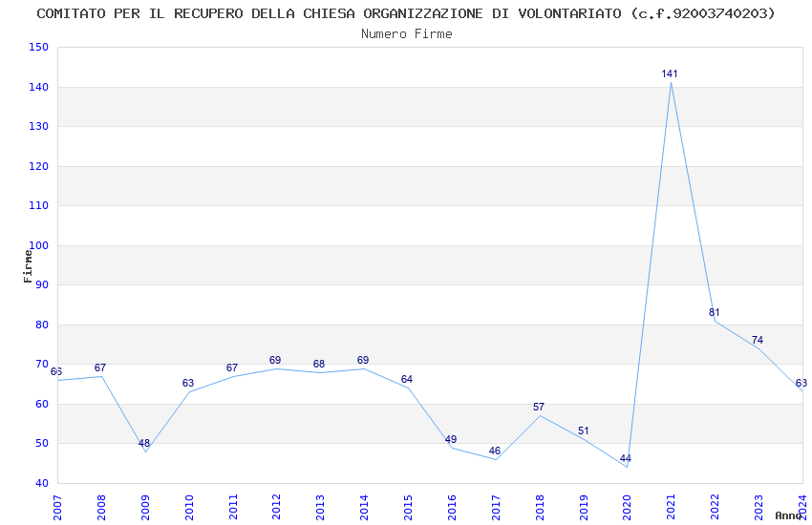Click the 2008 year label
812x525 pixels.
coord(101,508)
